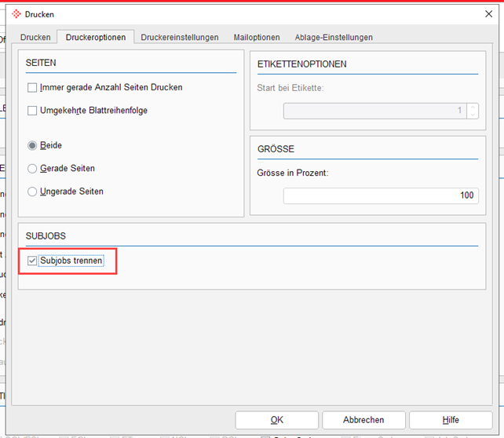
Task: Choose Ungerade Seiten radio button
Action: click(x=32, y=192)
